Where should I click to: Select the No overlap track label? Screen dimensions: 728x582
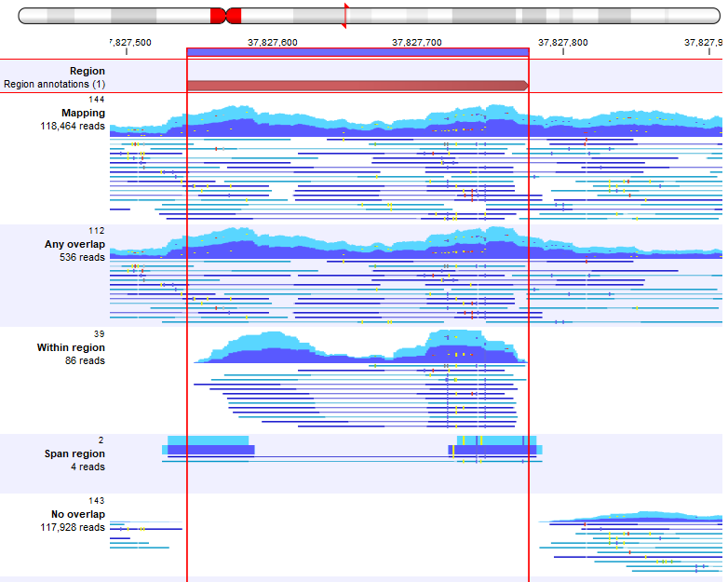pos(78,514)
